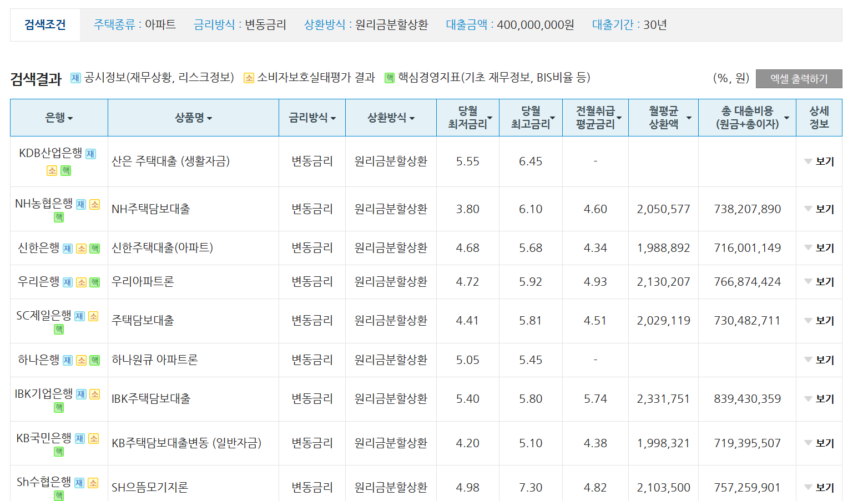This screenshot has width=868, height=501.
Task: Expand 보기 for 하나원큐 아파트론
Action: (x=819, y=360)
